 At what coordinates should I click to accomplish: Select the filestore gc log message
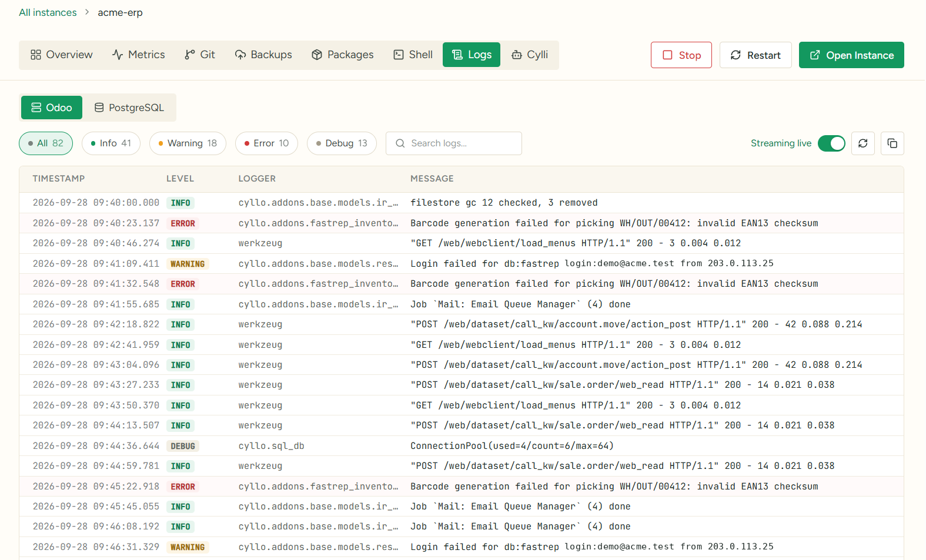pos(504,203)
